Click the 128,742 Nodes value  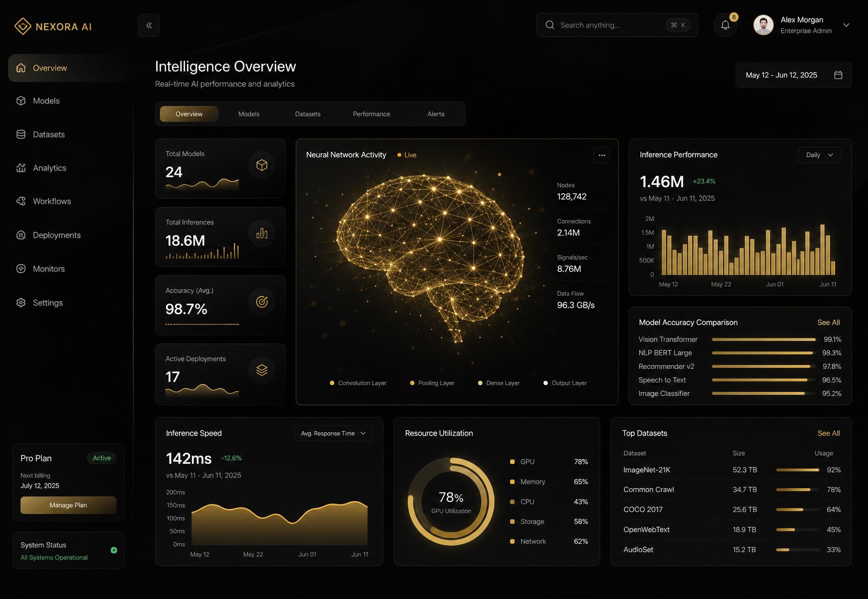(572, 196)
